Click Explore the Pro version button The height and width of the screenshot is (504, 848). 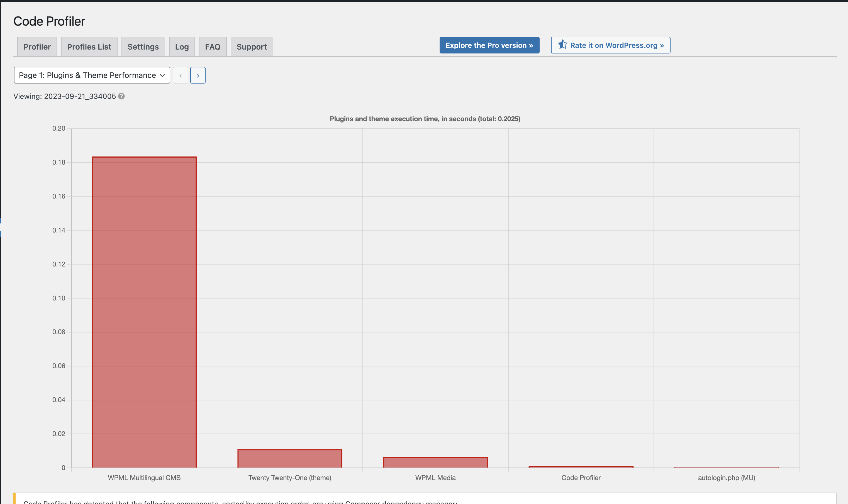click(489, 45)
